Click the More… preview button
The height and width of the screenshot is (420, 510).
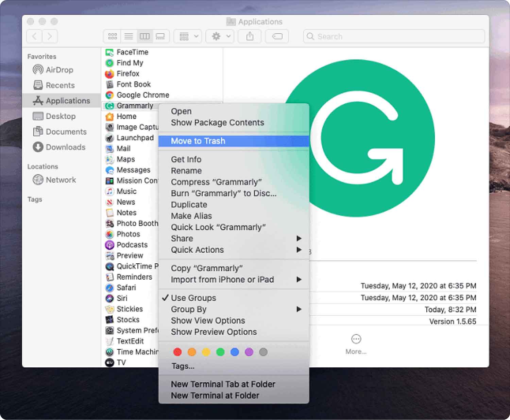click(356, 344)
